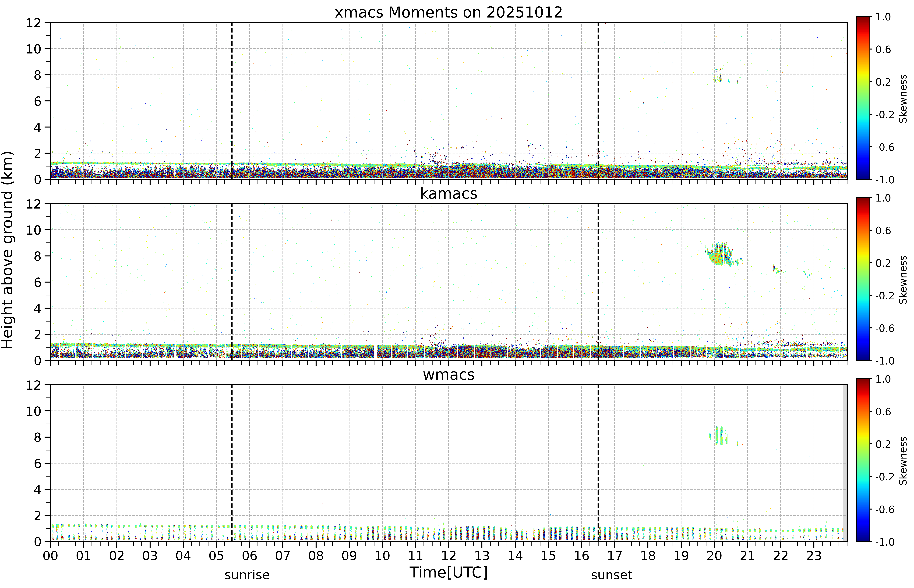Click the '-0.2' label on kamacs colorbar
The image size is (914, 588).
(x=885, y=296)
